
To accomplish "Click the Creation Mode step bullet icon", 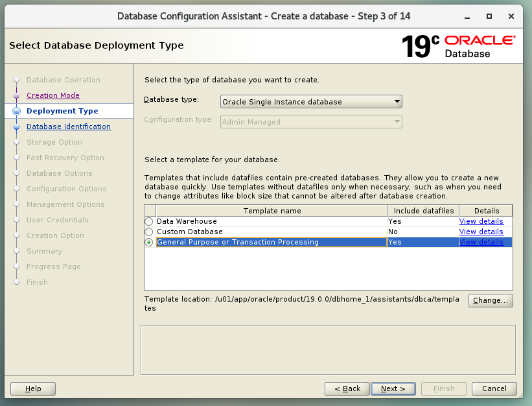I will (17, 96).
